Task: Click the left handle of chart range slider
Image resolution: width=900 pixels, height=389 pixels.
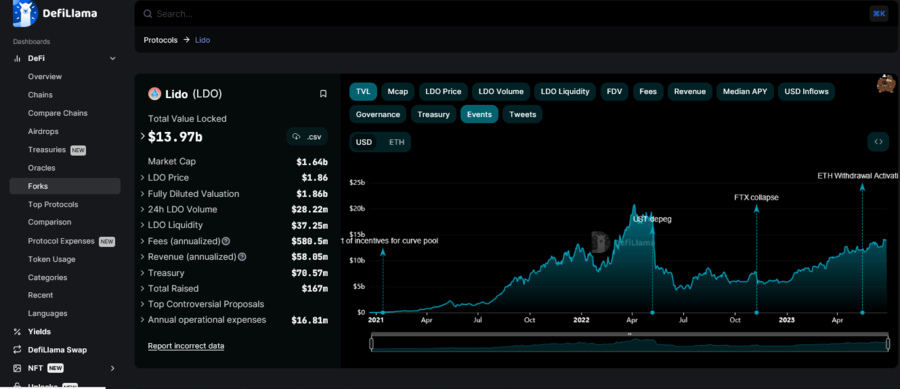Action: pyautogui.click(x=371, y=344)
